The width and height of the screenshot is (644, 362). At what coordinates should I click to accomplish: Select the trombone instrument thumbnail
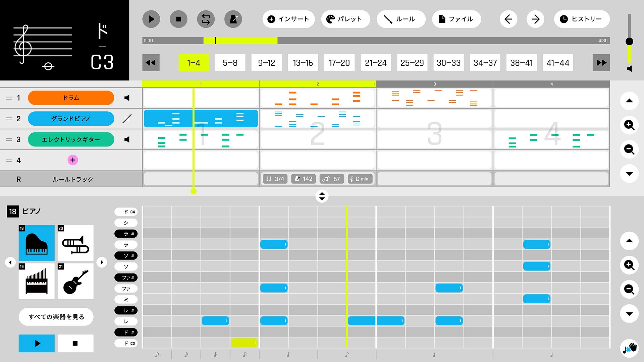75,243
